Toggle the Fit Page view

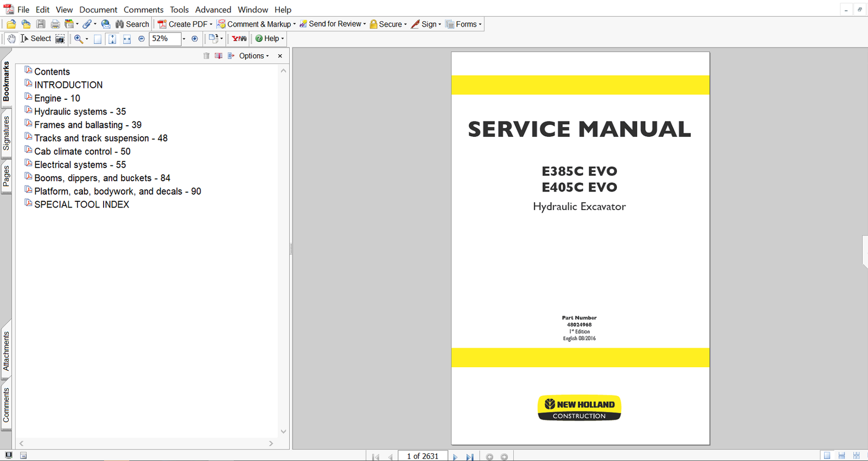[x=112, y=39]
